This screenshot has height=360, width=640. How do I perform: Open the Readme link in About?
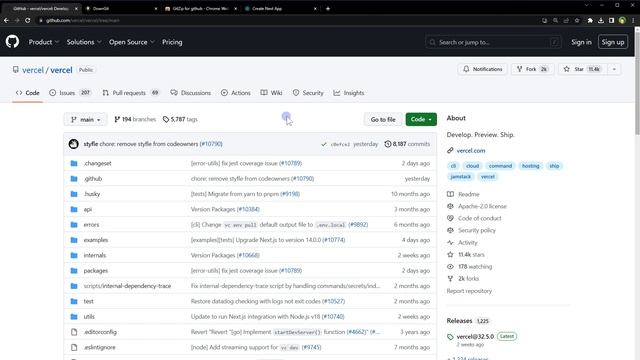pos(469,194)
